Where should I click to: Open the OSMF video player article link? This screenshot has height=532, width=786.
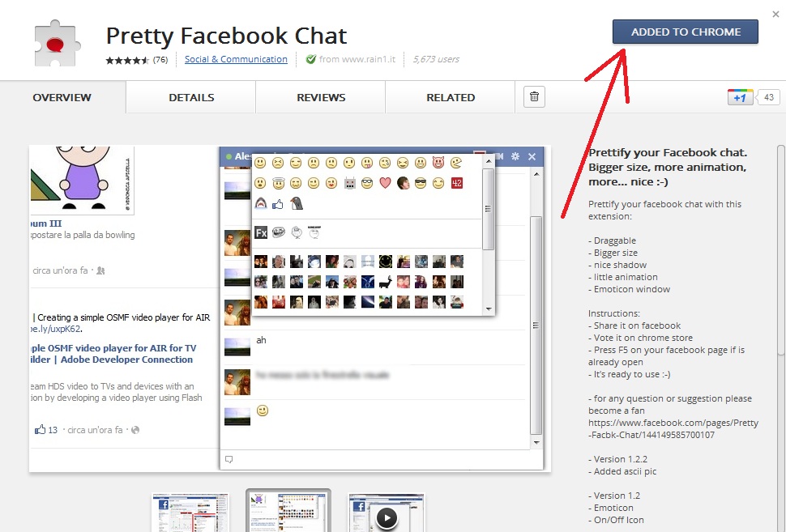113,354
